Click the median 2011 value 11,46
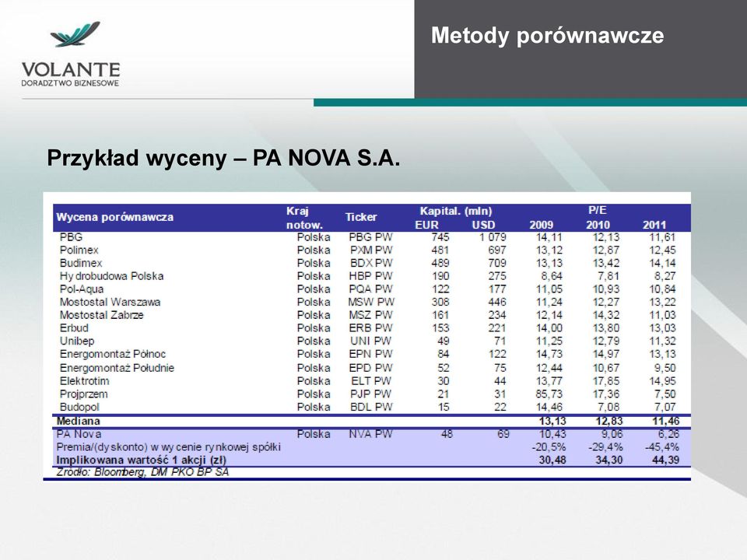Viewport: 747px width, 560px height. tap(665, 421)
